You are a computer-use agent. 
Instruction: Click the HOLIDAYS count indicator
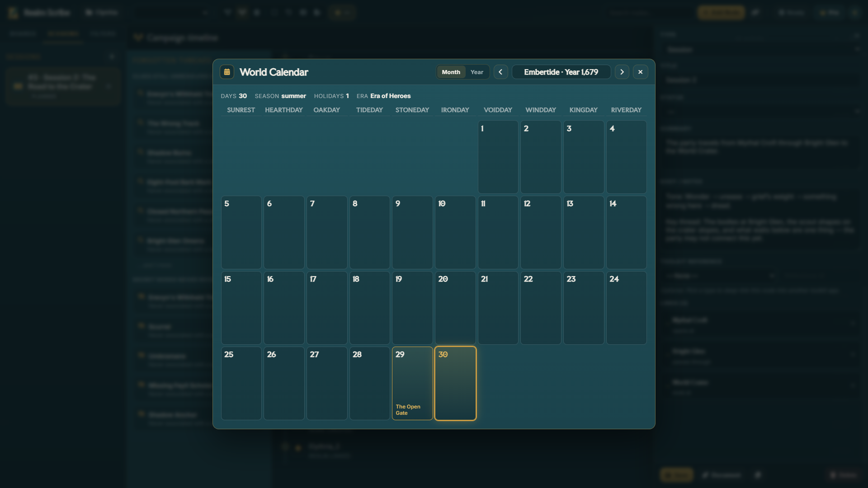tap(331, 96)
